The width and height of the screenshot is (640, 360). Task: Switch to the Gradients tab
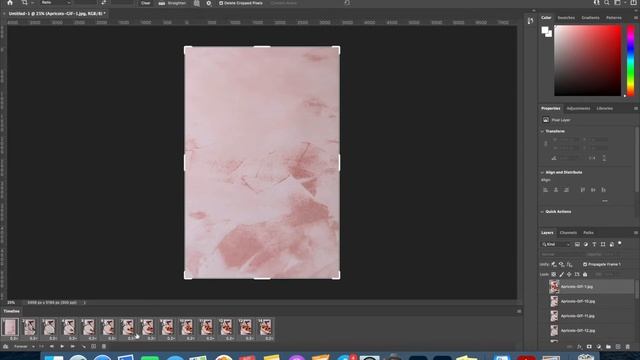[x=590, y=18]
